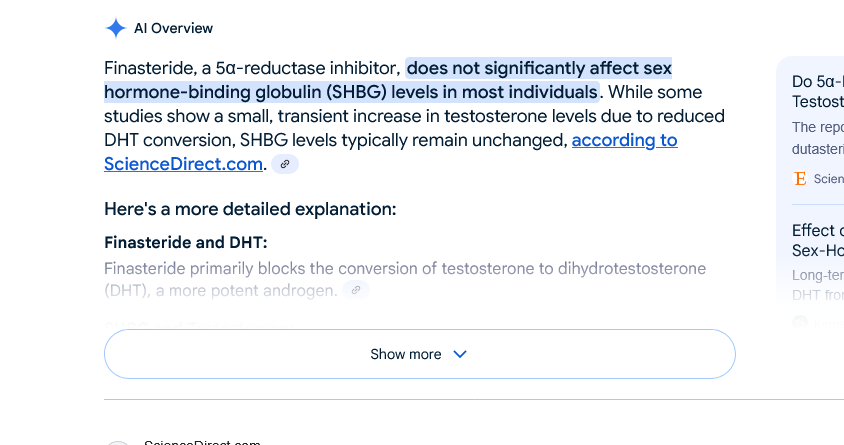This screenshot has height=445, width=844.
Task: Click the 'Scien' source name beside Elsevier icon
Action: coord(828,179)
